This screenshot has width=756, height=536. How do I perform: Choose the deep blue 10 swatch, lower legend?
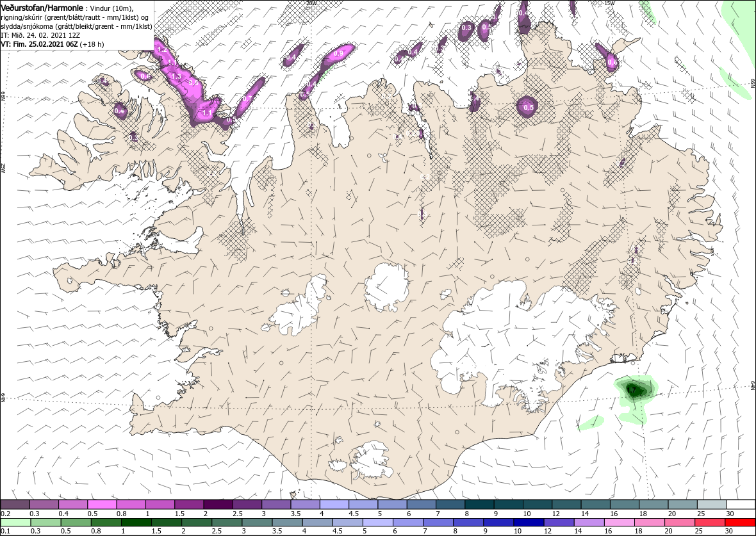point(529,523)
